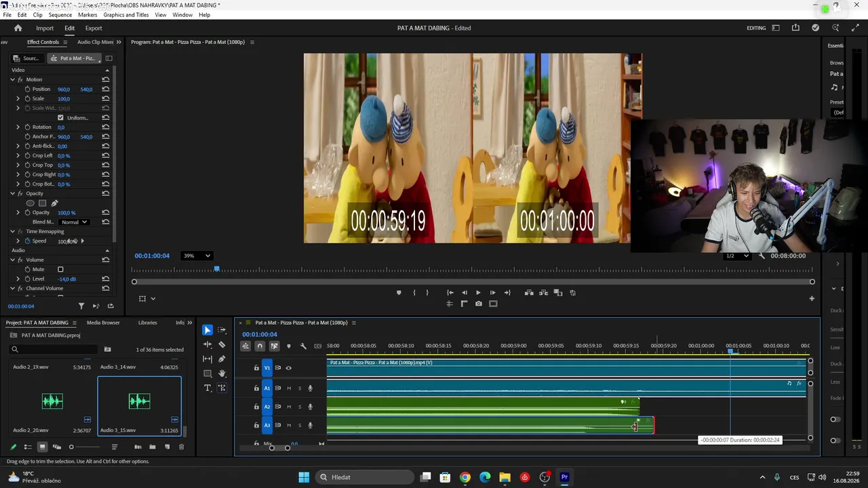Select the Rectangle tool
Viewport: 868px width, 488px height.
tap(208, 373)
